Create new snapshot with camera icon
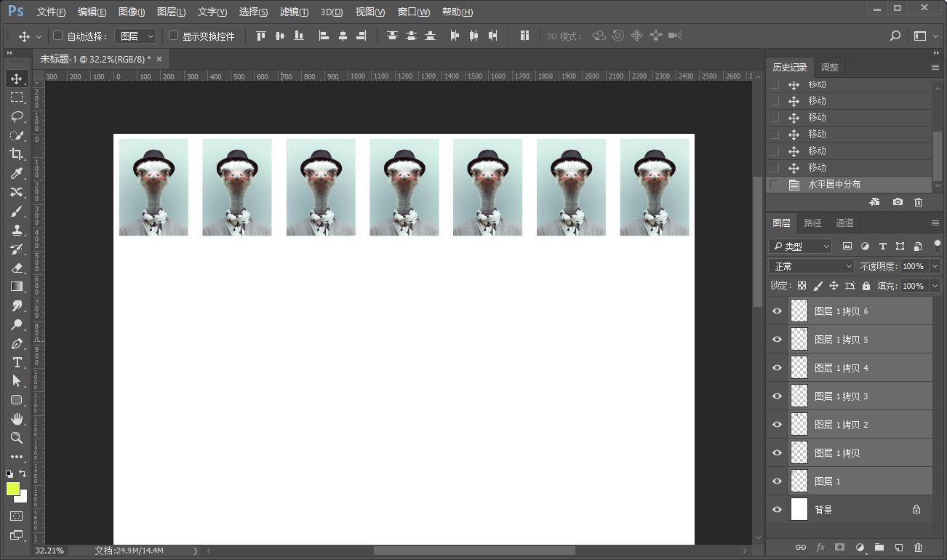Screen dimensions: 947x560 tap(898, 202)
